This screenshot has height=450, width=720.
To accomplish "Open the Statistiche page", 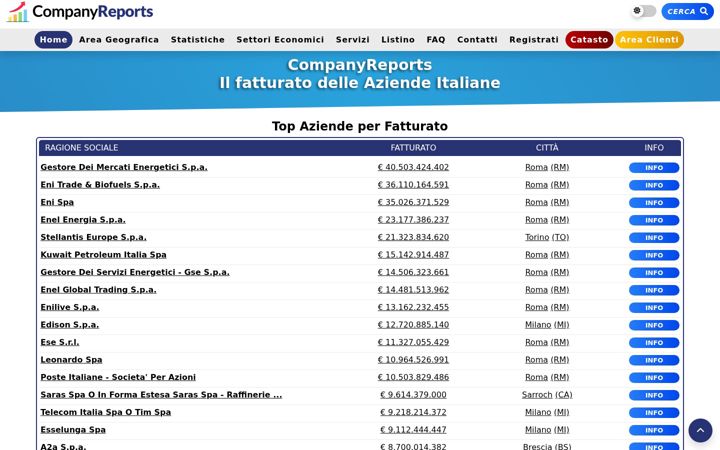I will 197,40.
